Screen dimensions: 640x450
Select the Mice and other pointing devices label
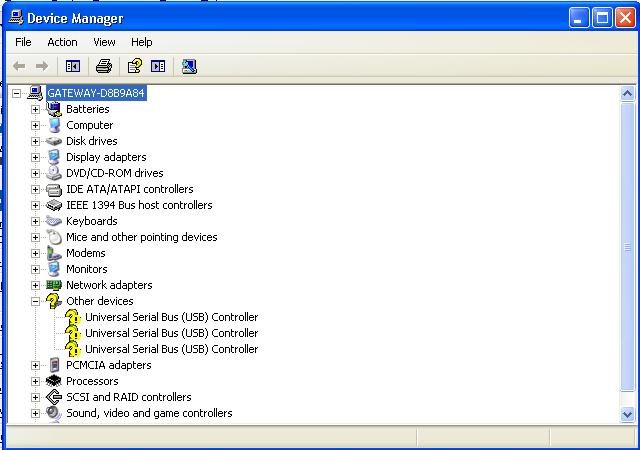click(x=142, y=237)
